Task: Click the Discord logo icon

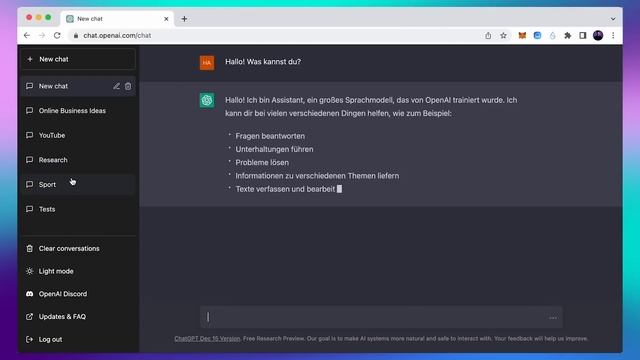Action: 29,294
